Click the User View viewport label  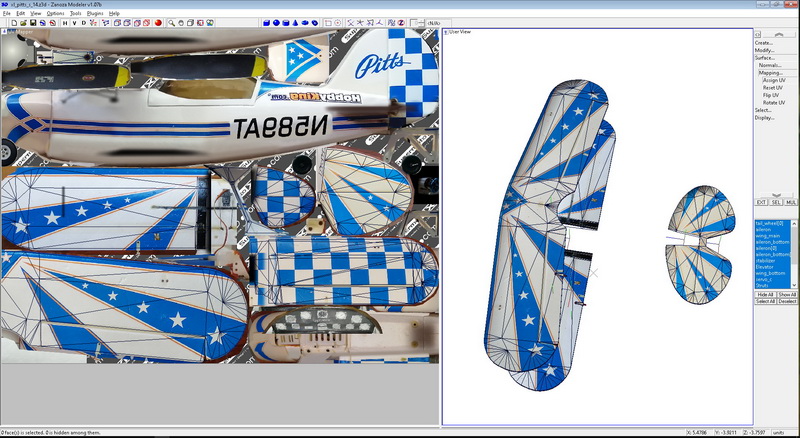pyautogui.click(x=460, y=32)
